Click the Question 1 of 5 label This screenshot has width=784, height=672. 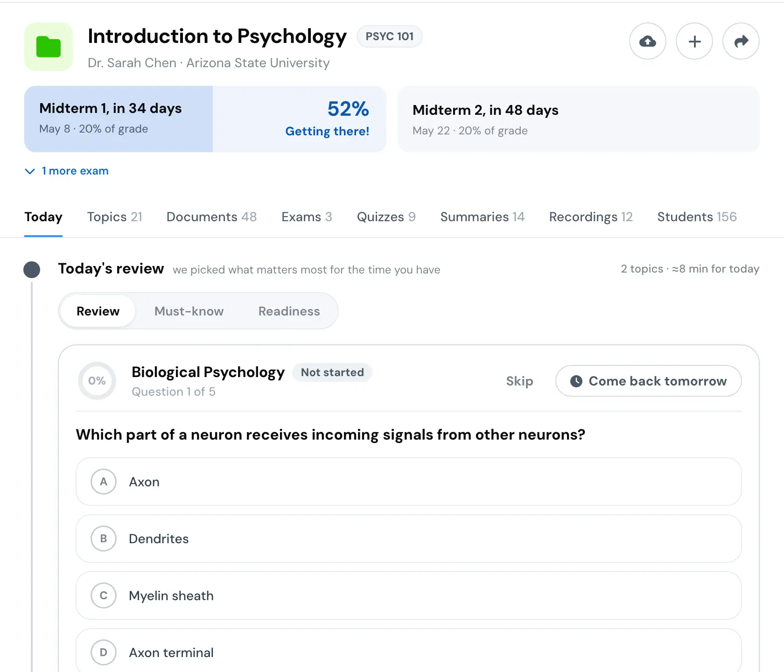point(174,392)
